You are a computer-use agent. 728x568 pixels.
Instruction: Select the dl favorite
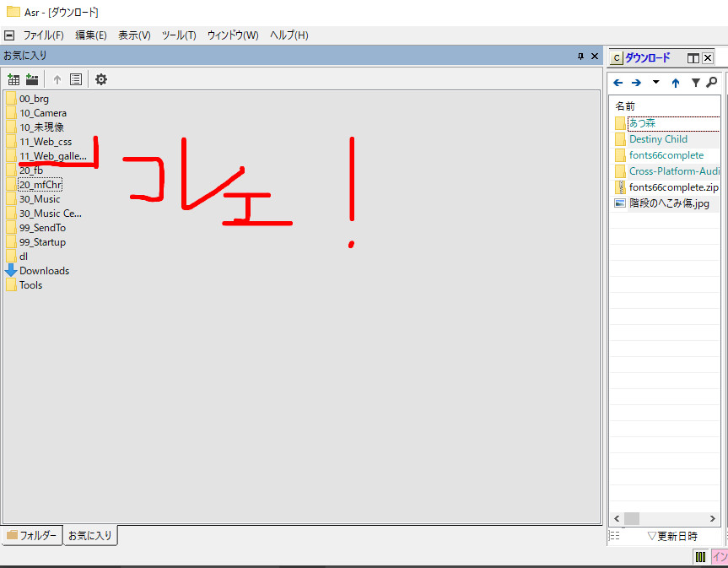(x=24, y=257)
